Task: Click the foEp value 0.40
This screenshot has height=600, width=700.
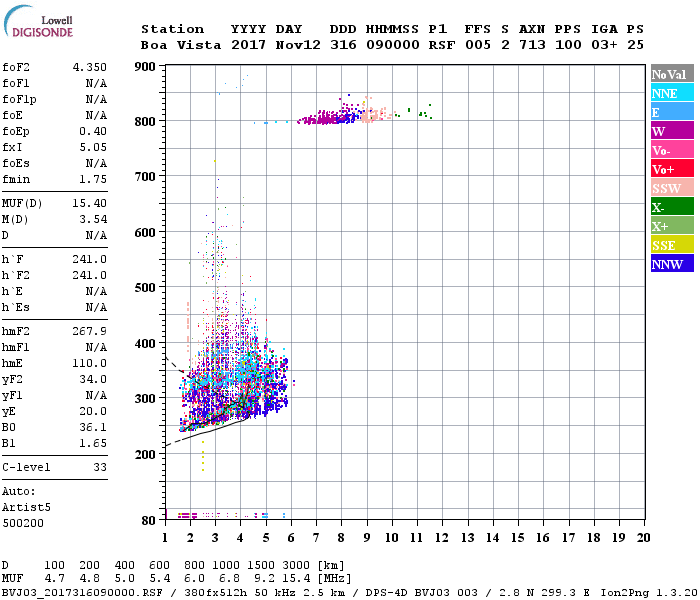Action: pyautogui.click(x=93, y=131)
